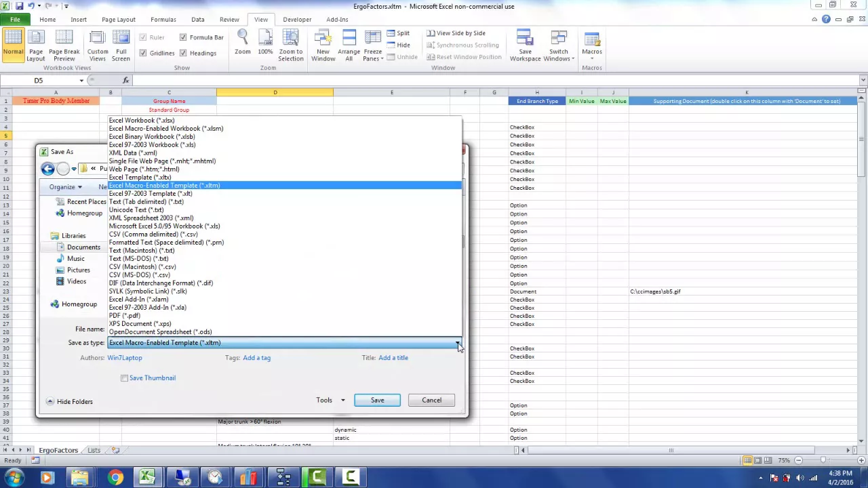868x488 pixels.
Task: Select Excel Macro-Enabled Workbook (*.xlsm)
Action: coord(284,129)
